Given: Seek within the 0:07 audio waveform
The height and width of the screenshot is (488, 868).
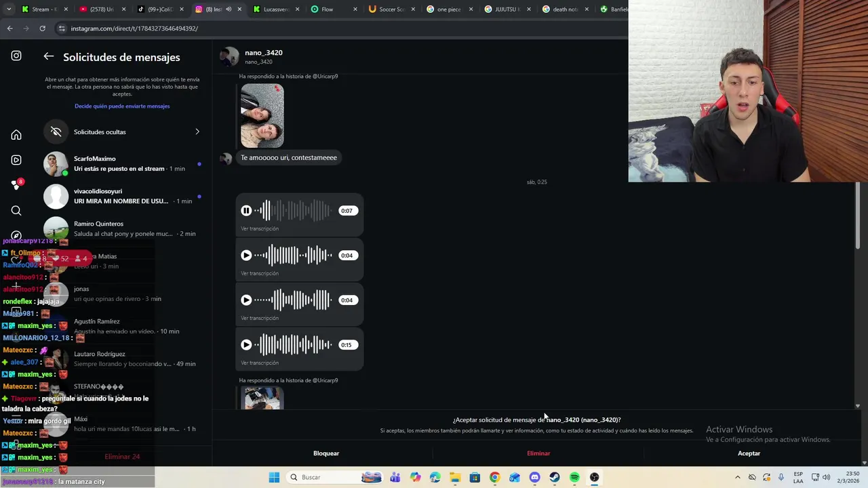Looking at the screenshot, I should point(294,211).
